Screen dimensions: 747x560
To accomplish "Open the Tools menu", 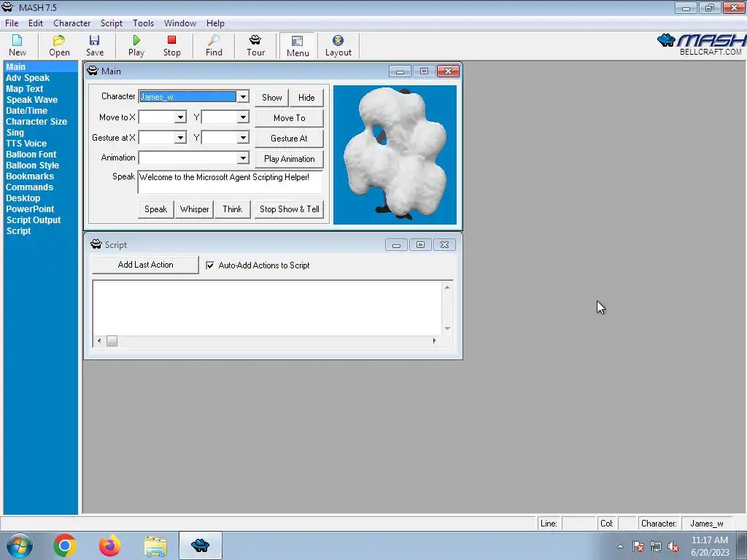I will [x=144, y=23].
